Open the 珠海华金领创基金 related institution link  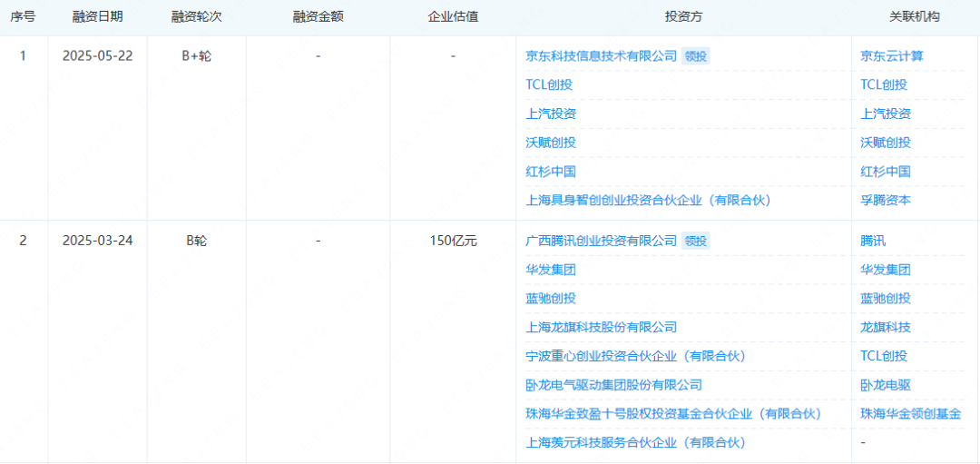(911, 414)
